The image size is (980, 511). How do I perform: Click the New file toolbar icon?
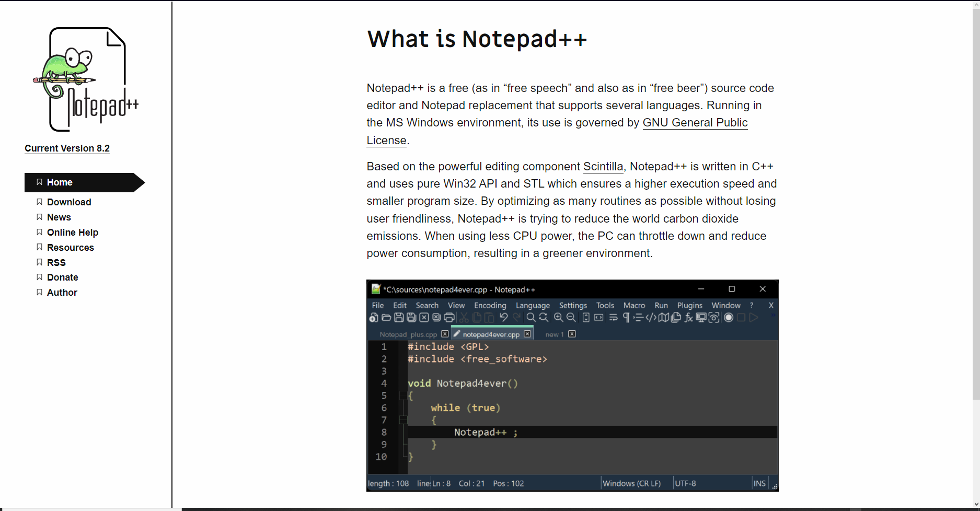point(374,318)
